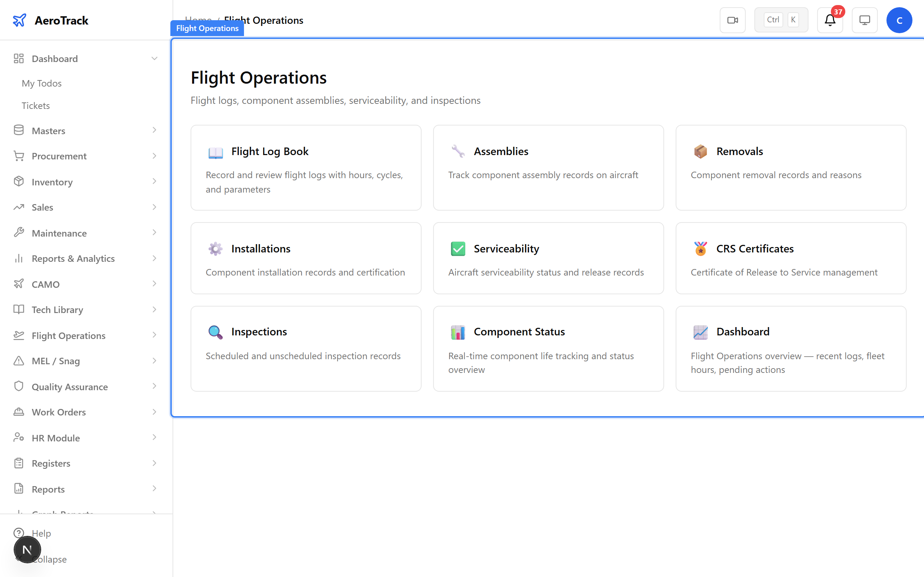The width and height of the screenshot is (924, 577).
Task: Open notifications bell showing 37 alerts
Action: (829, 20)
